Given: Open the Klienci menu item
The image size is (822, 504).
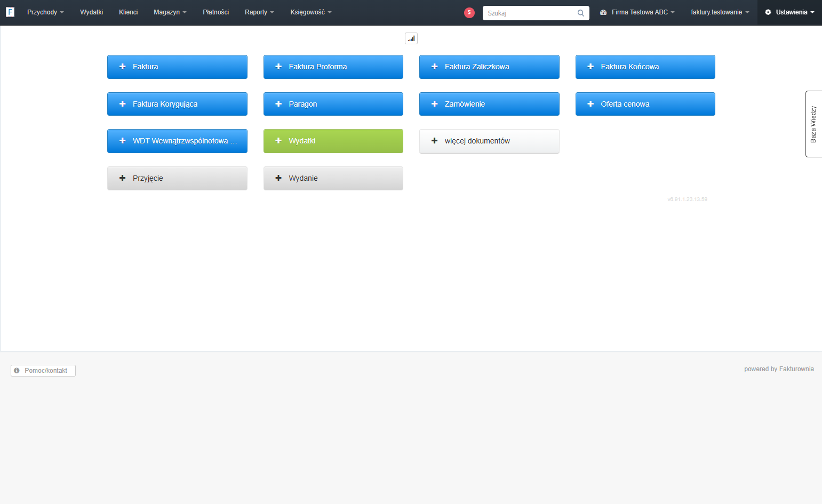Looking at the screenshot, I should (x=129, y=12).
